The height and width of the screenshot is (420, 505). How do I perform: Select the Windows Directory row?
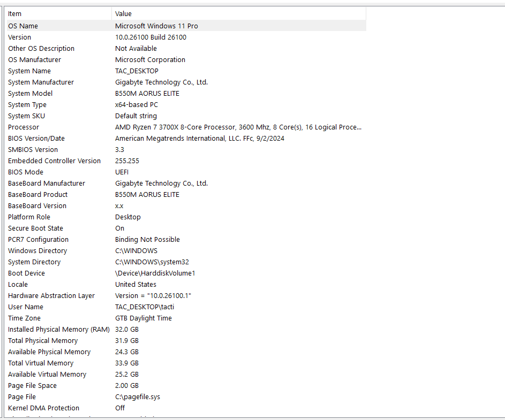pyautogui.click(x=186, y=251)
